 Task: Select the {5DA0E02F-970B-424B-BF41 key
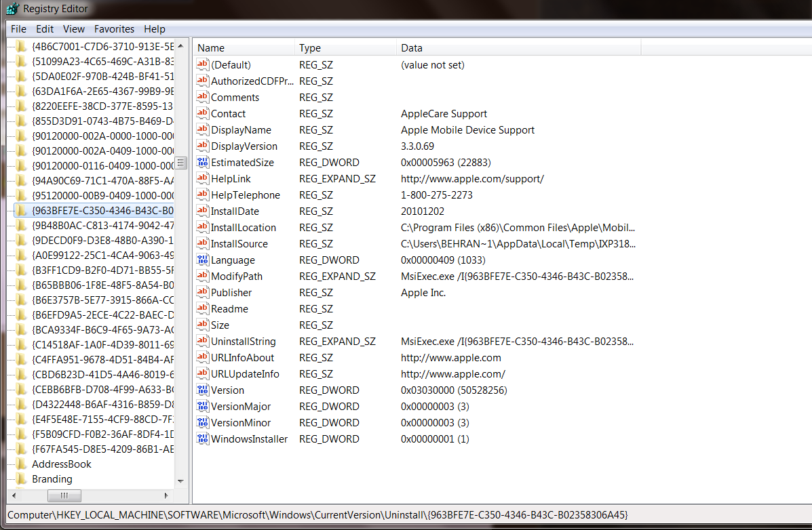coord(102,76)
